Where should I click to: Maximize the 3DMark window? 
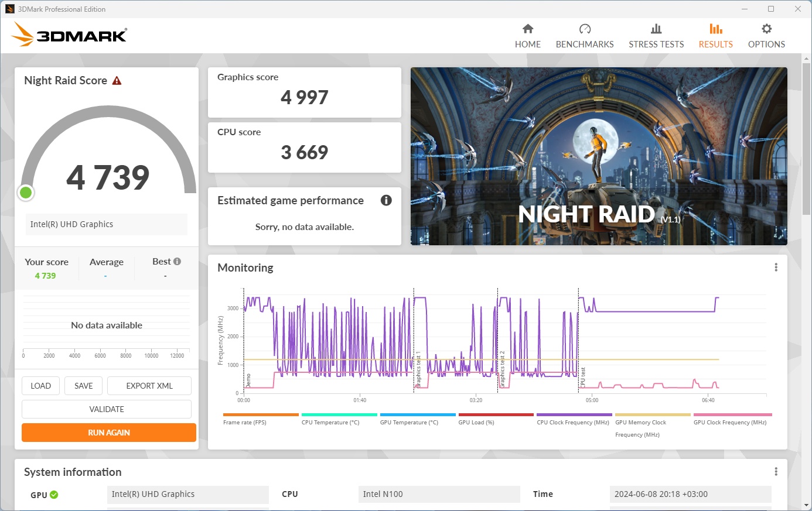click(771, 9)
